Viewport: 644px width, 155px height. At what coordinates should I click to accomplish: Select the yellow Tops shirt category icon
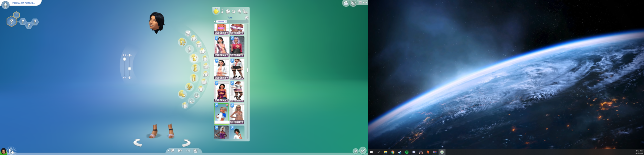coord(194,58)
